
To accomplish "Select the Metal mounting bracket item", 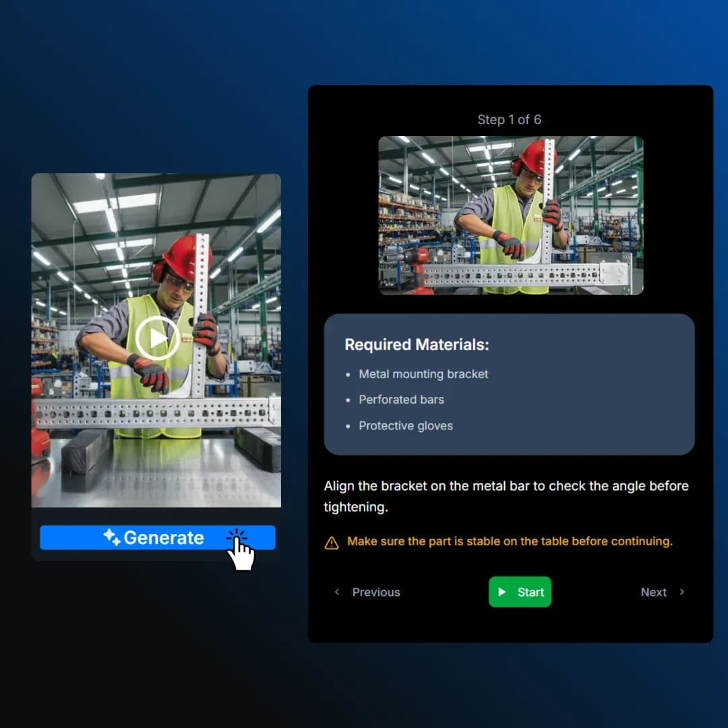I will pyautogui.click(x=423, y=374).
